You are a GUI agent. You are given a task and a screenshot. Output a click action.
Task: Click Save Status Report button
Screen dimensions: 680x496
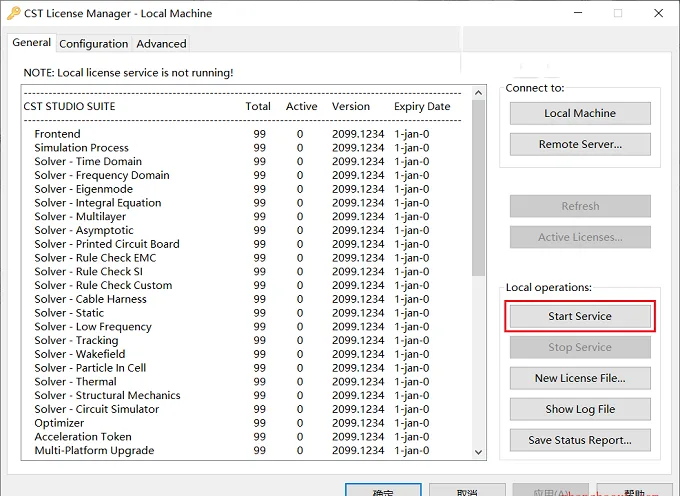[x=580, y=440]
